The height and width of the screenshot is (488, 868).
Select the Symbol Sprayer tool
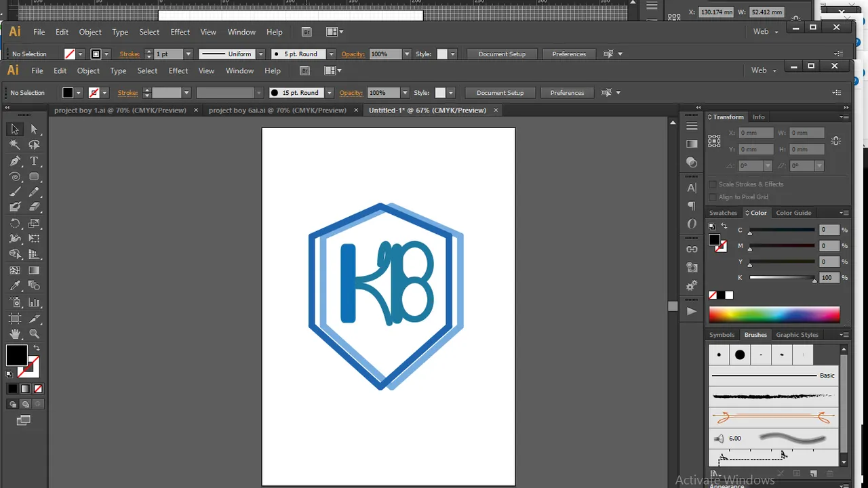[x=15, y=302]
